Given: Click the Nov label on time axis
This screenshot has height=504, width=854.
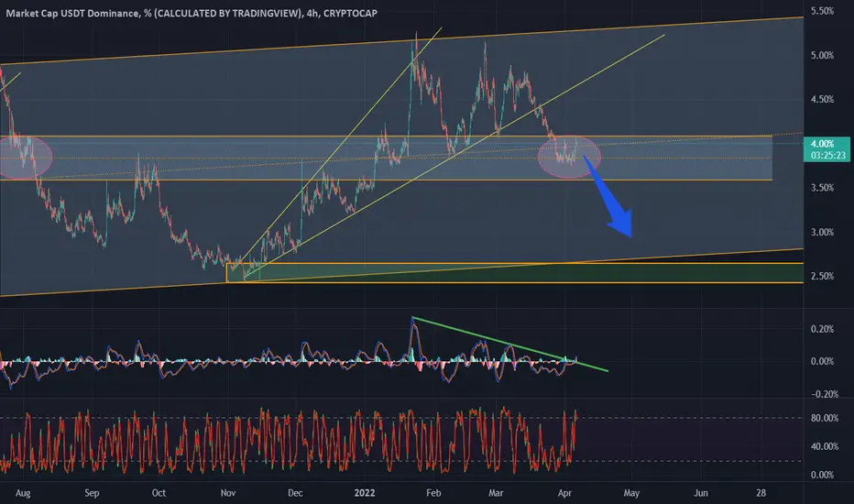Looking at the screenshot, I should point(227,493).
